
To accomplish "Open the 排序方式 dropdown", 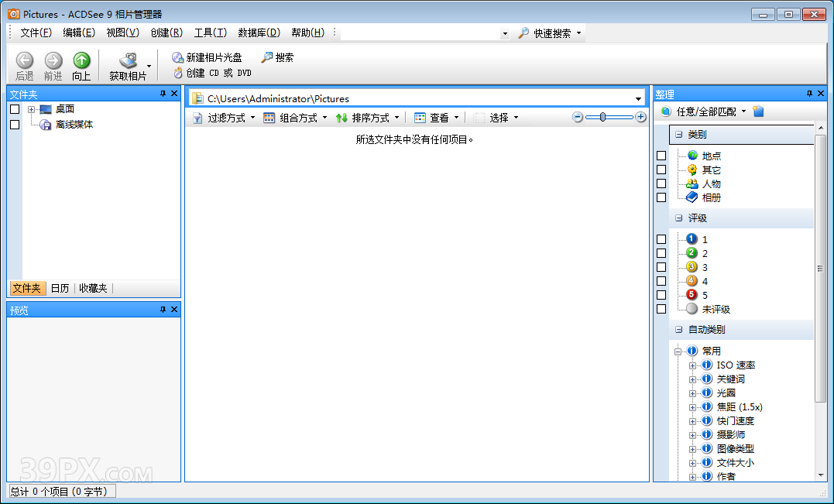I will pyautogui.click(x=371, y=117).
